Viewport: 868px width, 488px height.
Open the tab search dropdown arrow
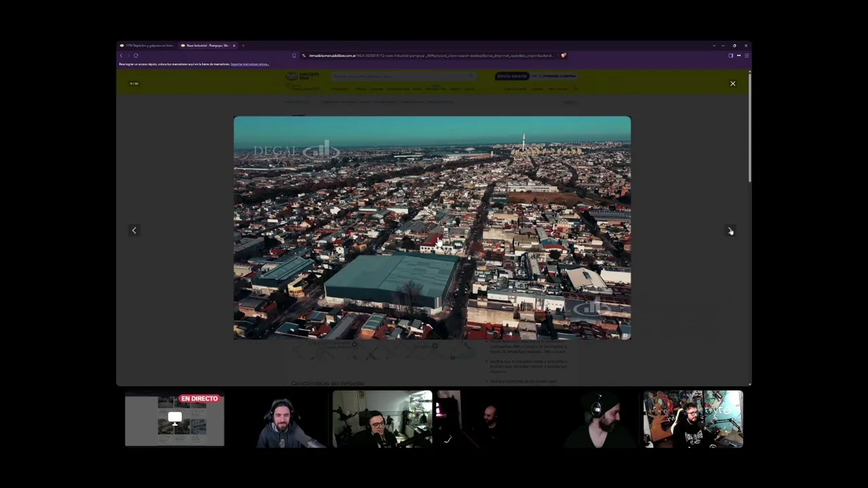click(x=713, y=45)
